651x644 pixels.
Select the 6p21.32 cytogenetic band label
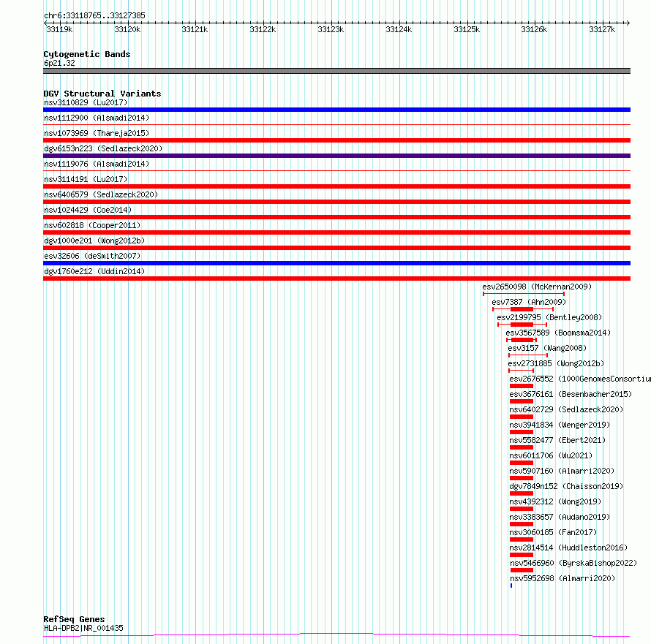(59, 63)
